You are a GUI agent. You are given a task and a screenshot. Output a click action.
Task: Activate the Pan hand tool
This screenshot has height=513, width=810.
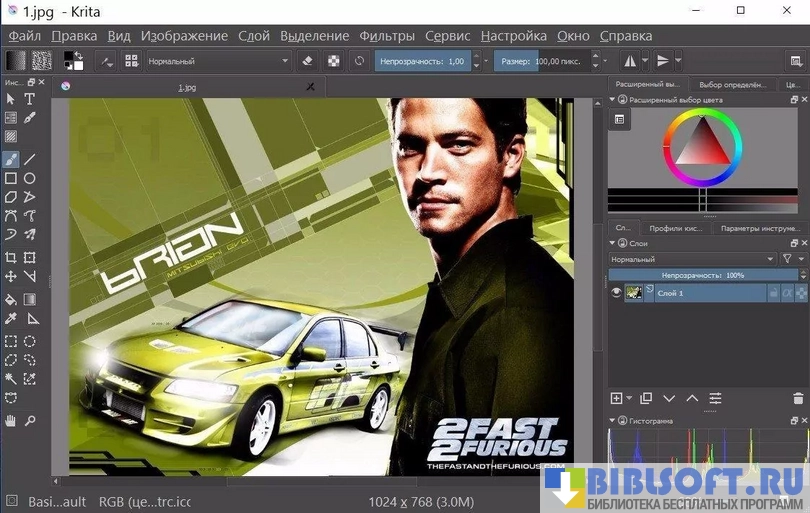11,421
